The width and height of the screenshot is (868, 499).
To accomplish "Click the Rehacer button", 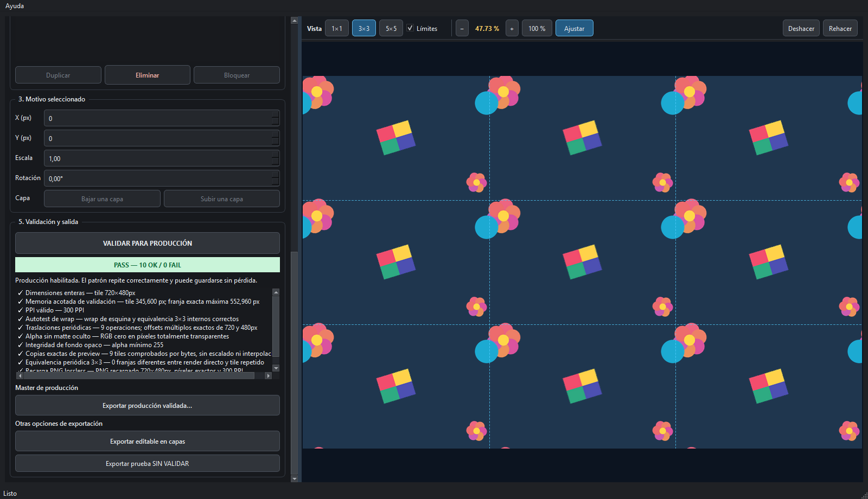I will coord(840,28).
